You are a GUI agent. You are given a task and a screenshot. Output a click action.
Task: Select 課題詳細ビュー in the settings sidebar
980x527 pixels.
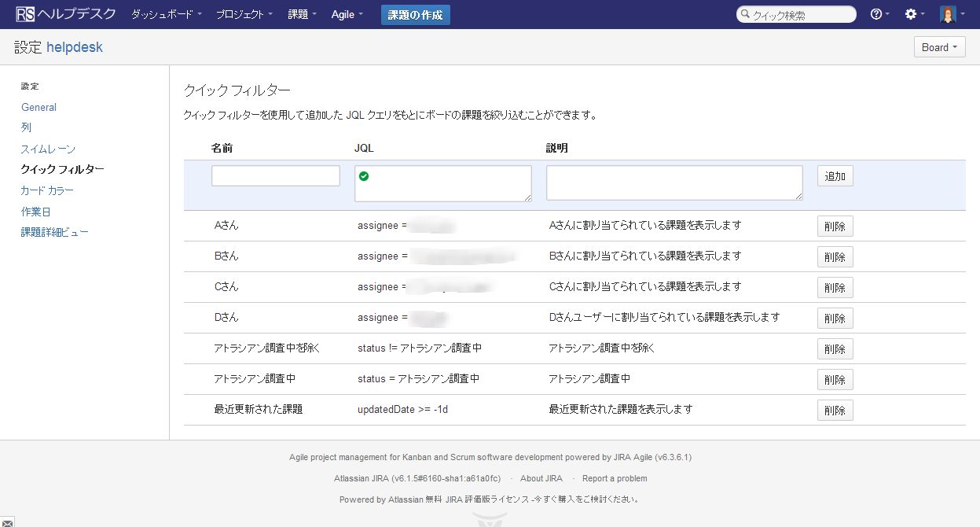pyautogui.click(x=55, y=232)
